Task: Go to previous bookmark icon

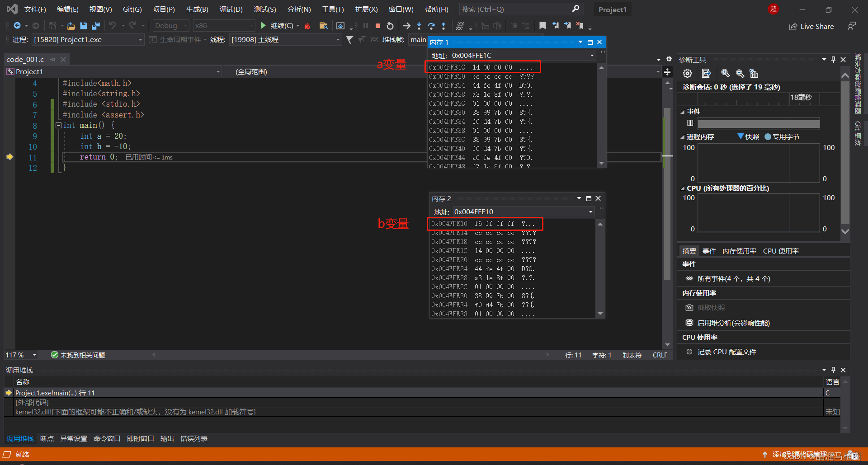Action: 555,26
